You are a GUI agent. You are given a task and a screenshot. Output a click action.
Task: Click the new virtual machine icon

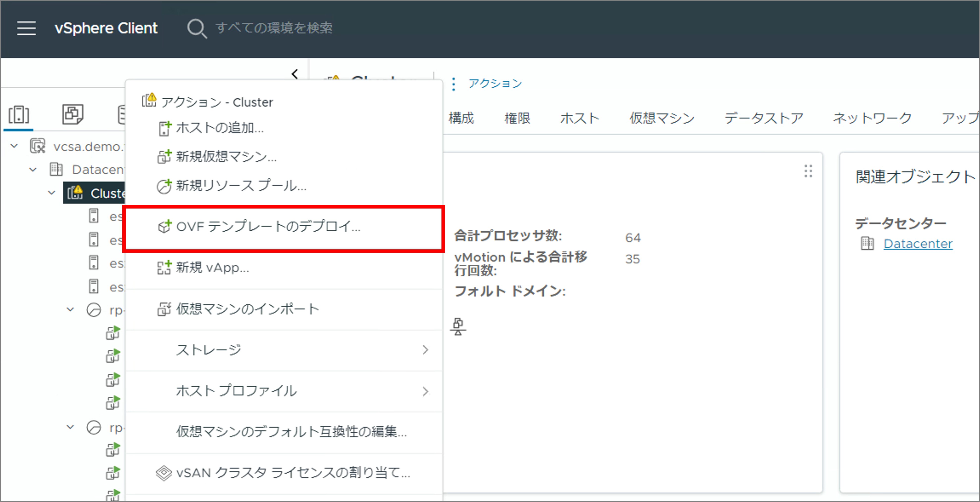[x=164, y=157]
